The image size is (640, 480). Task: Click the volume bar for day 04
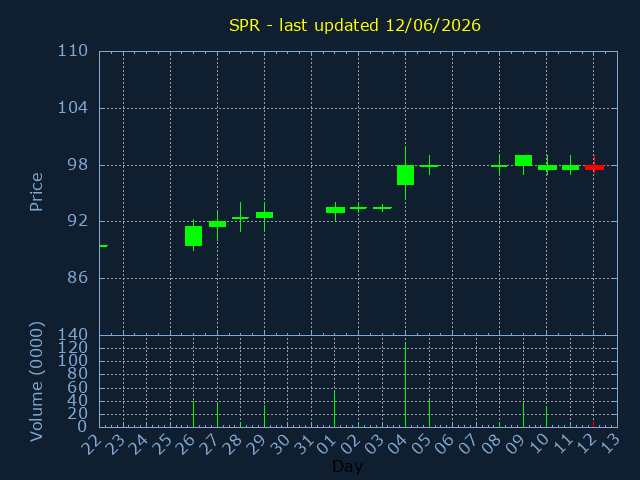pyautogui.click(x=405, y=385)
